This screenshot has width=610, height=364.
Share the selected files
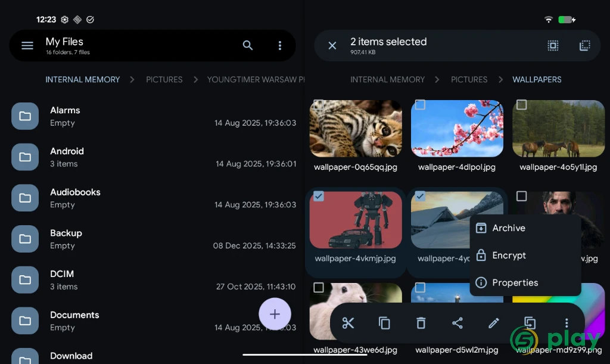click(457, 323)
